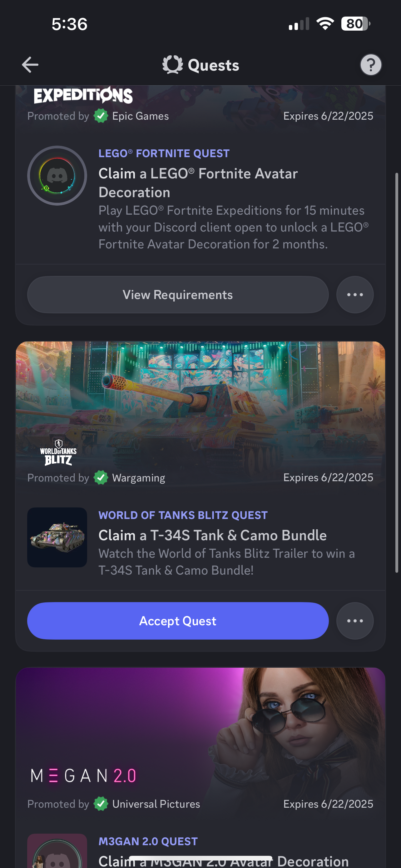Tap the Quests laurel icon in header
401x868 pixels.
(172, 65)
